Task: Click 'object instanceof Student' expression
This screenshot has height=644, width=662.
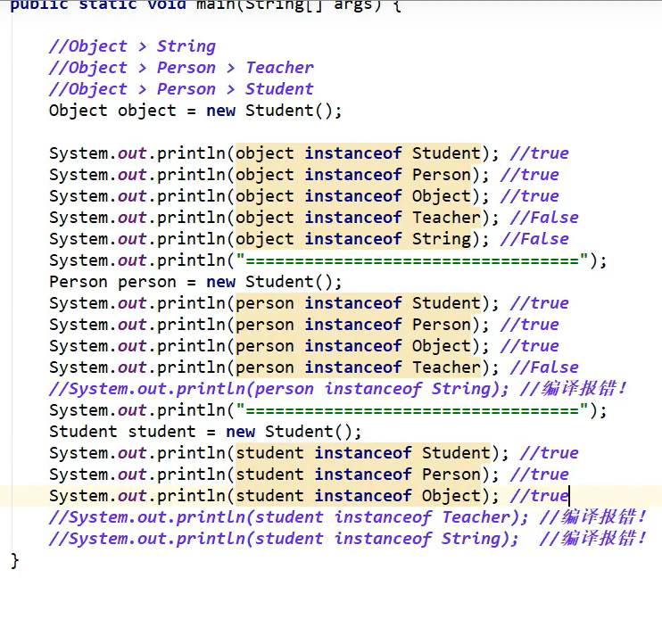Action: point(358,153)
